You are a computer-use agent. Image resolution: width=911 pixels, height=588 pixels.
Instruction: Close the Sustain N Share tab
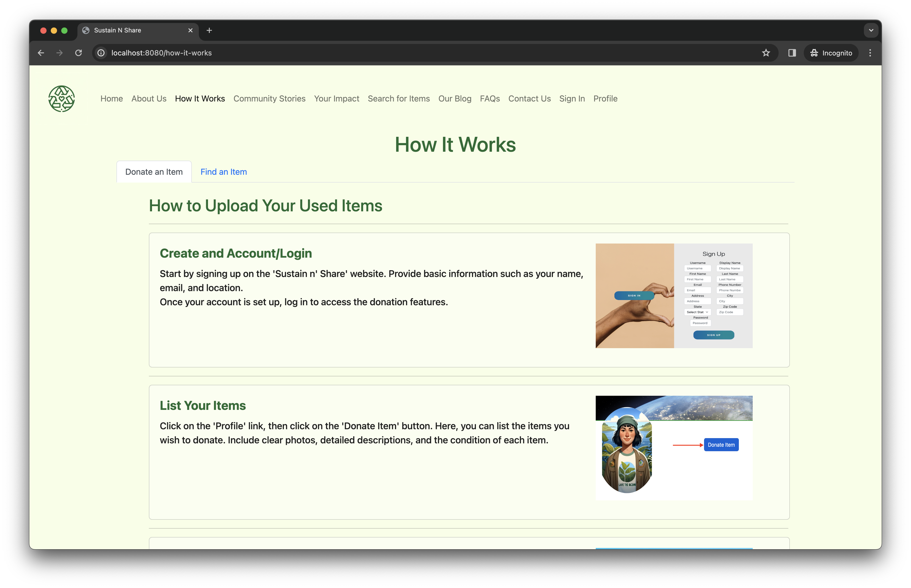point(190,30)
